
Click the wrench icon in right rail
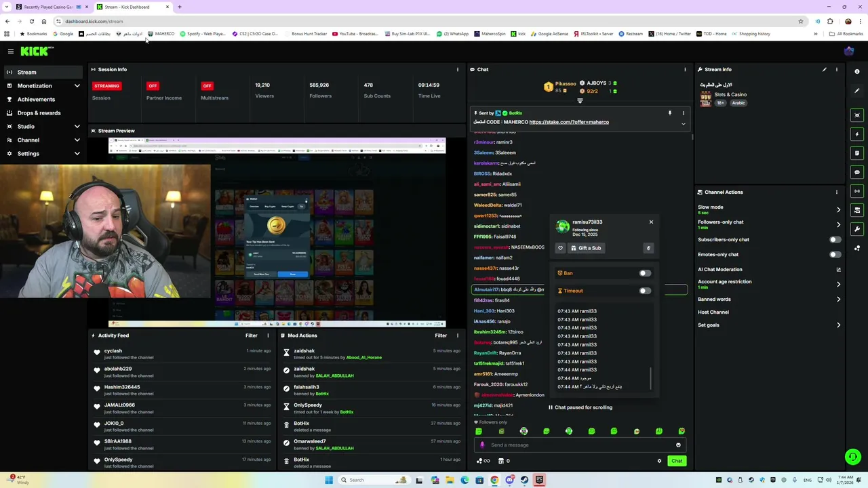pyautogui.click(x=857, y=229)
